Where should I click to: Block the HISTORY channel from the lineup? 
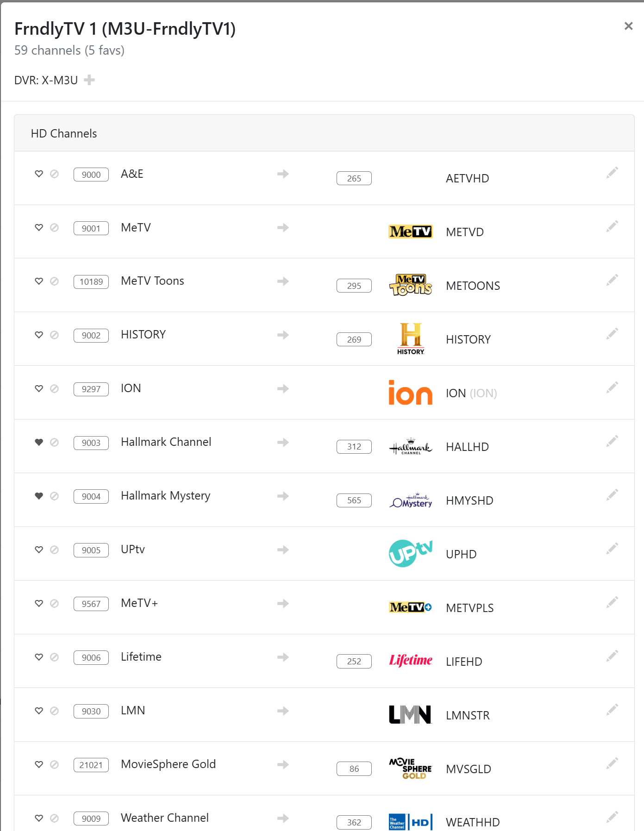[x=54, y=335]
